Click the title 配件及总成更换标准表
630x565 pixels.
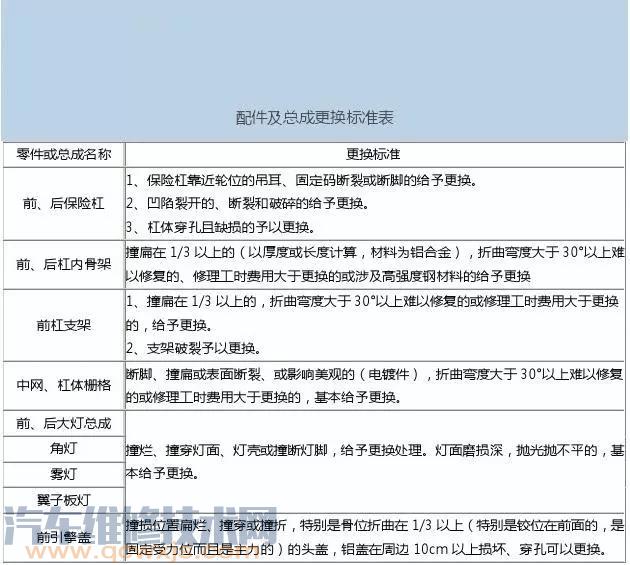314,117
